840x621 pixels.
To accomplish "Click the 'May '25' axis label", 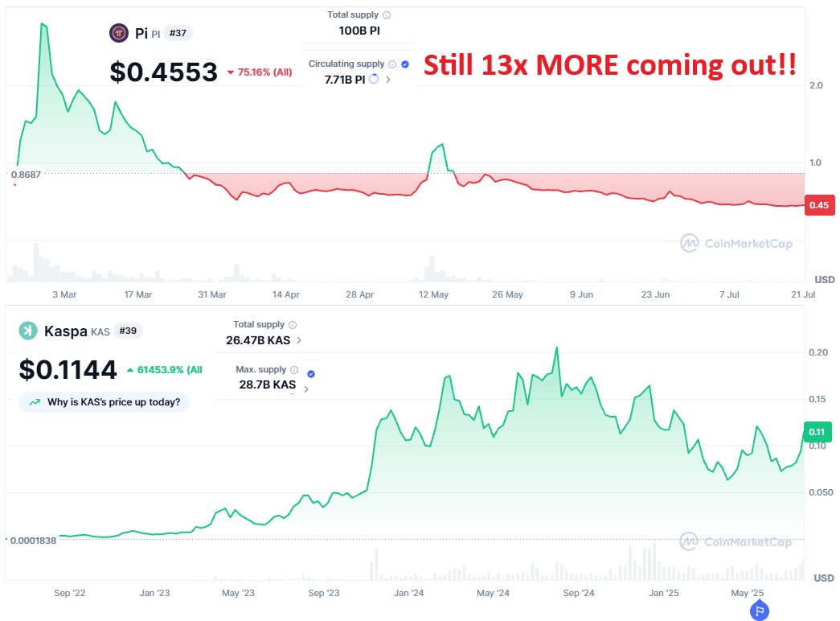I will pyautogui.click(x=748, y=593).
